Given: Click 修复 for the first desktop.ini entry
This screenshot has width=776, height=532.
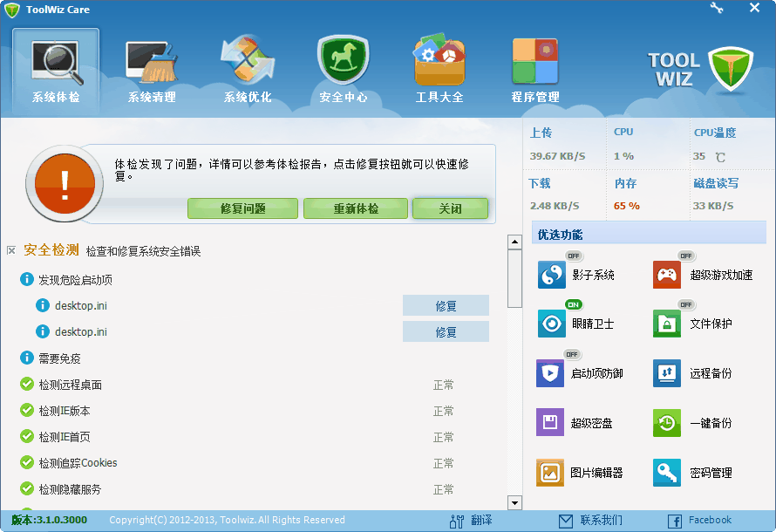Looking at the screenshot, I should pos(446,306).
